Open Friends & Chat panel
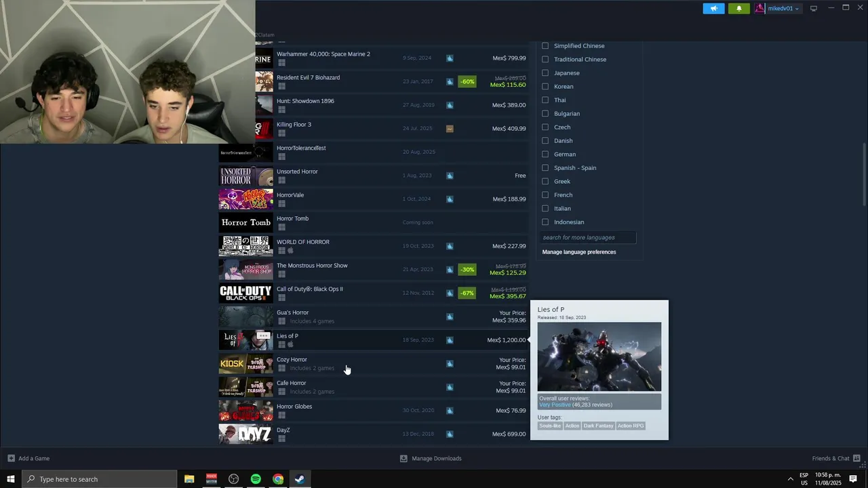 [x=836, y=458]
